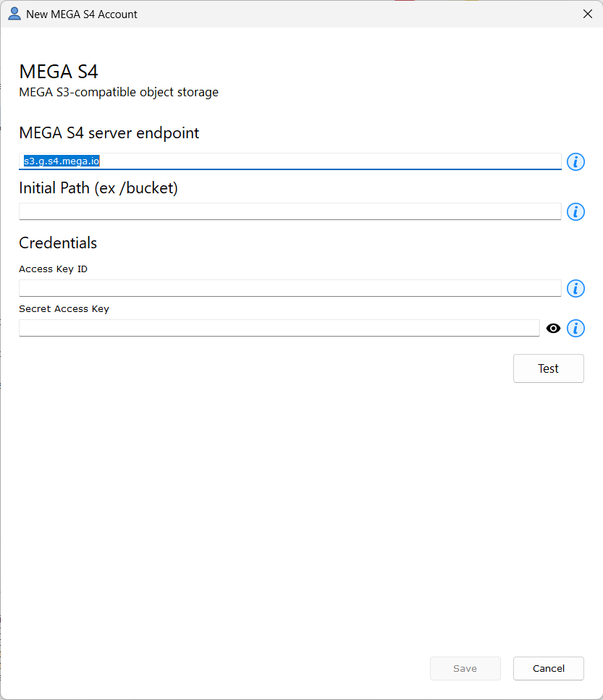This screenshot has height=700, width=603.
Task: Open info for MEGA S4 server endpoint
Action: click(575, 161)
